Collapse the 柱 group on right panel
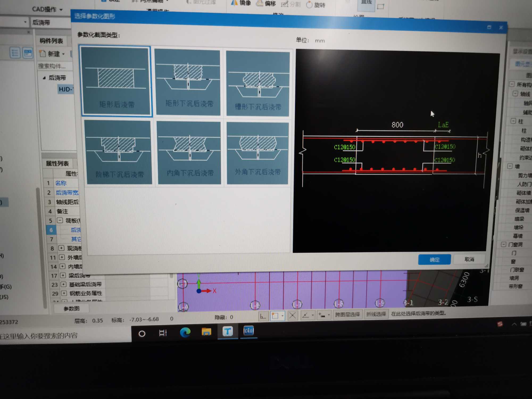Image resolution: width=532 pixels, height=399 pixels. 513,121
